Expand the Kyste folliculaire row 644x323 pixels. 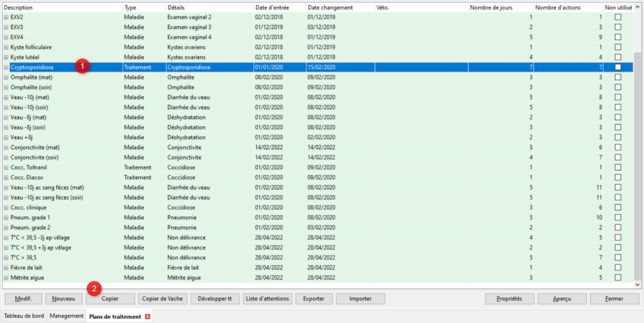click(6, 47)
